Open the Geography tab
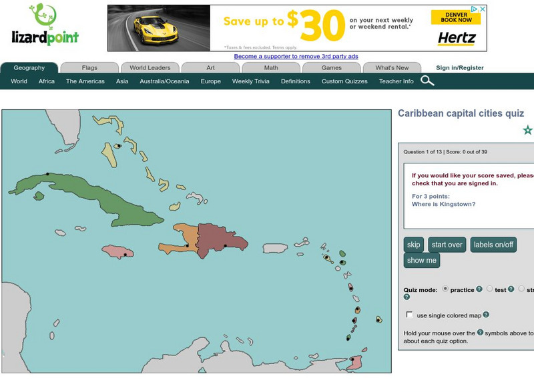This screenshot has width=534, height=392. pos(29,68)
